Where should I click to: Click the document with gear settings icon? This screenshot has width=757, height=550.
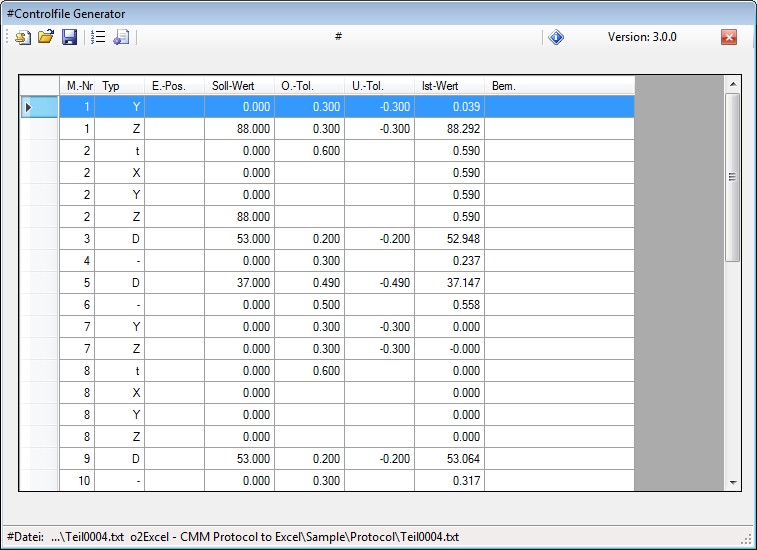click(x=121, y=37)
